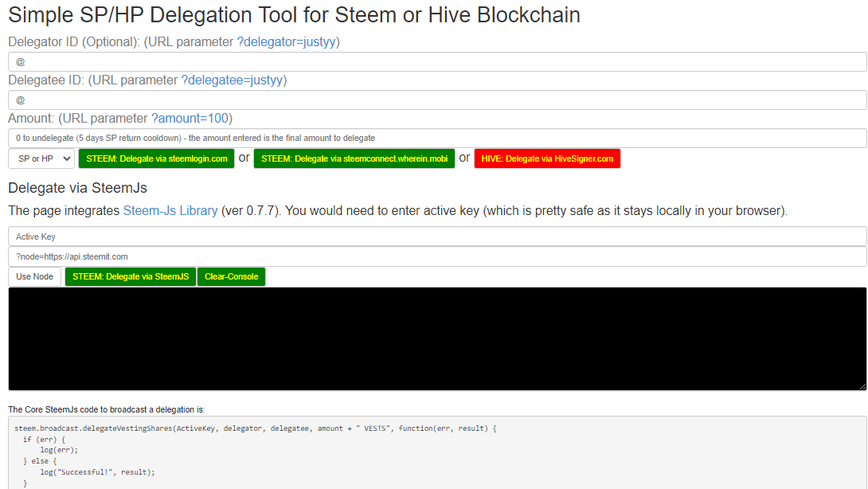Focus the Delegatee ID input field
Image resolution: width=868 pixels, height=489 pixels.
click(437, 100)
